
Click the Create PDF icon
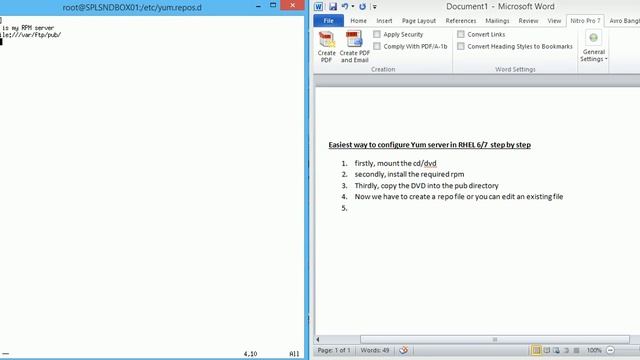click(x=327, y=47)
